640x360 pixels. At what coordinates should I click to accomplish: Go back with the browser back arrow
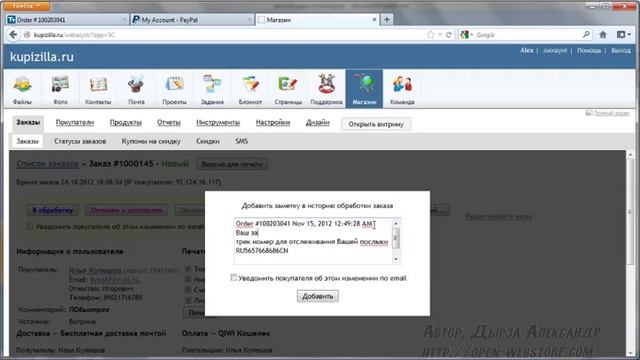pos(13,35)
